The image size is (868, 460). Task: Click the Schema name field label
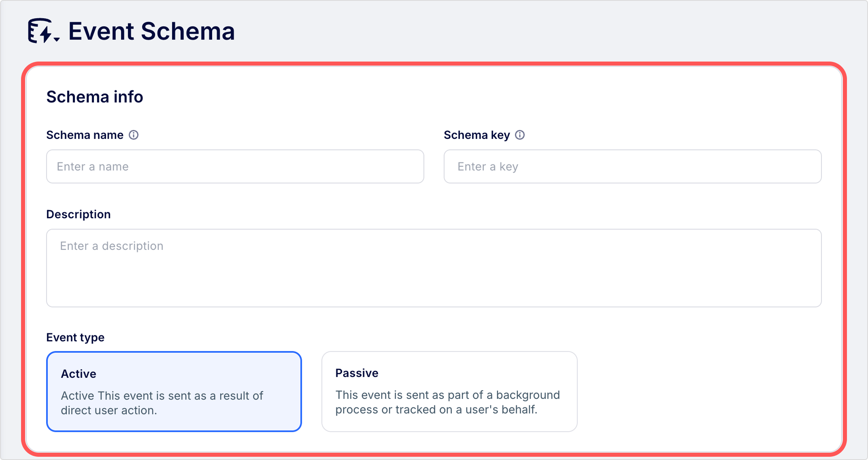[x=85, y=135]
